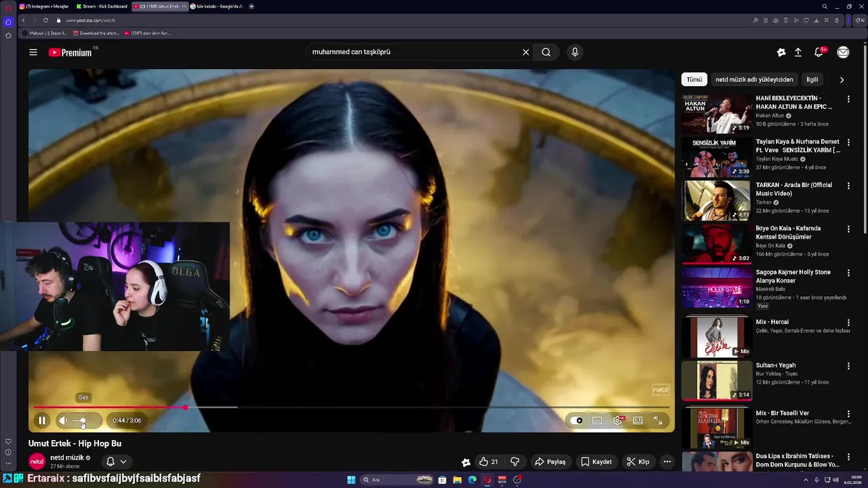Open options for Taylan Kaya SENSİZLİK YARİM
This screenshot has height=488, width=868.
tap(848, 142)
